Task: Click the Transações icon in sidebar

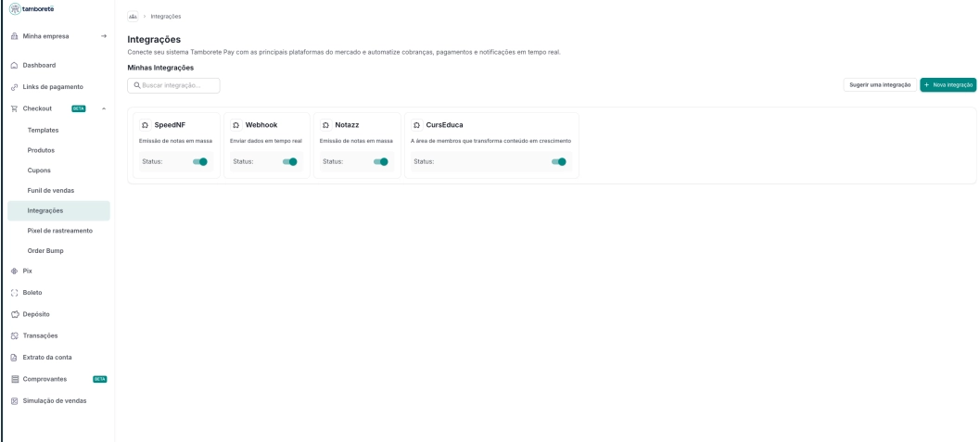Action: (x=14, y=335)
